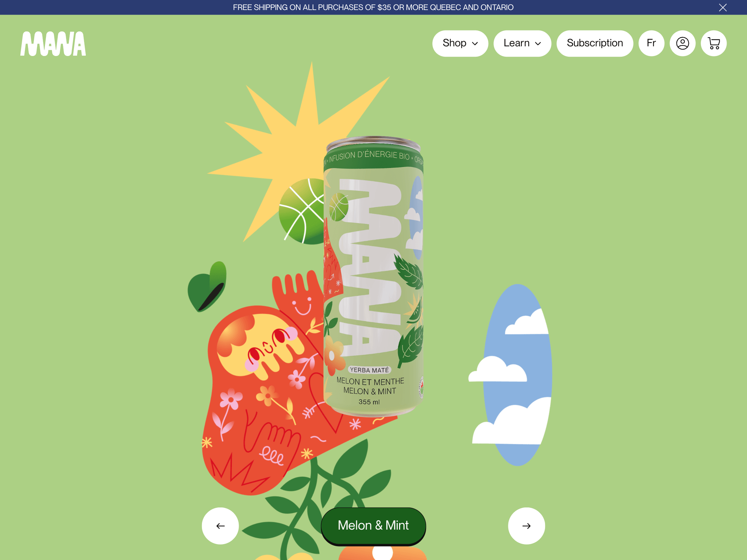Open the shopping cart
This screenshot has width=747, height=560.
713,43
